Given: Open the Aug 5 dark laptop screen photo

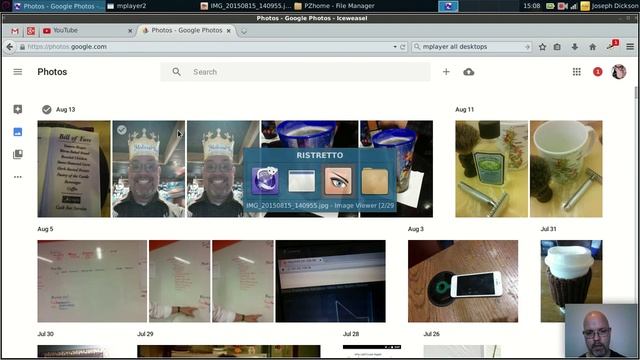Looking at the screenshot, I should tap(330, 281).
